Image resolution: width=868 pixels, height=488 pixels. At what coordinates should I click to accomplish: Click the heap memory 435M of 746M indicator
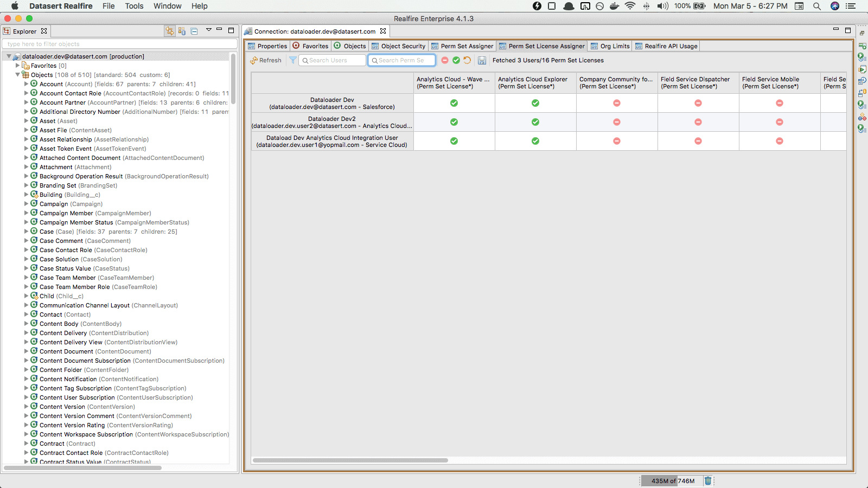[x=673, y=481]
